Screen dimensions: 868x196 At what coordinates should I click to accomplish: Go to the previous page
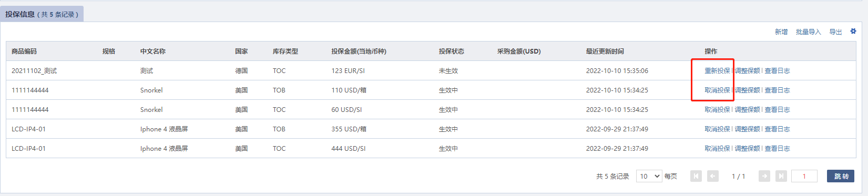pos(713,176)
